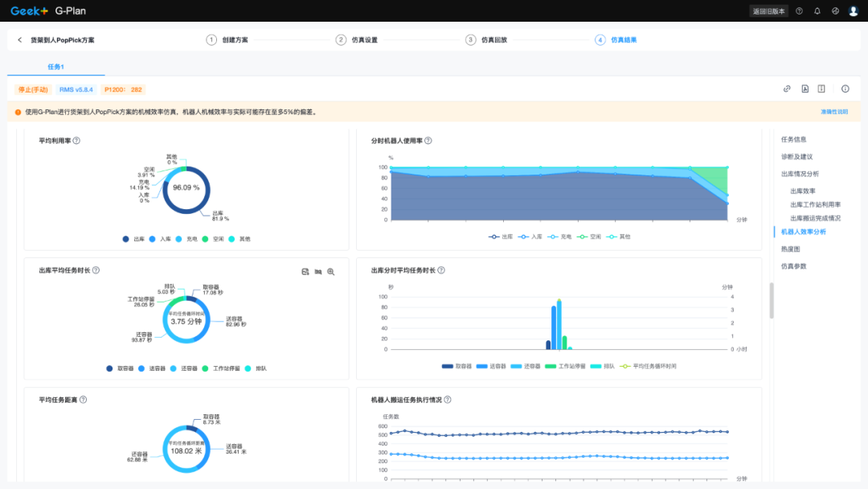Click help icon next to 平均任务距离 title
This screenshot has width=868, height=489.
[83, 400]
